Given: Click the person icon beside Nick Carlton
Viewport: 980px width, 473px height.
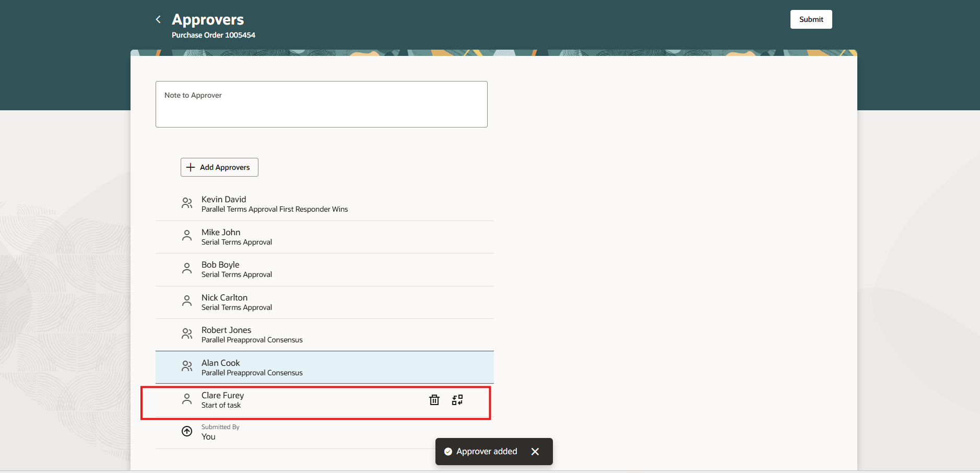Looking at the screenshot, I should (187, 301).
